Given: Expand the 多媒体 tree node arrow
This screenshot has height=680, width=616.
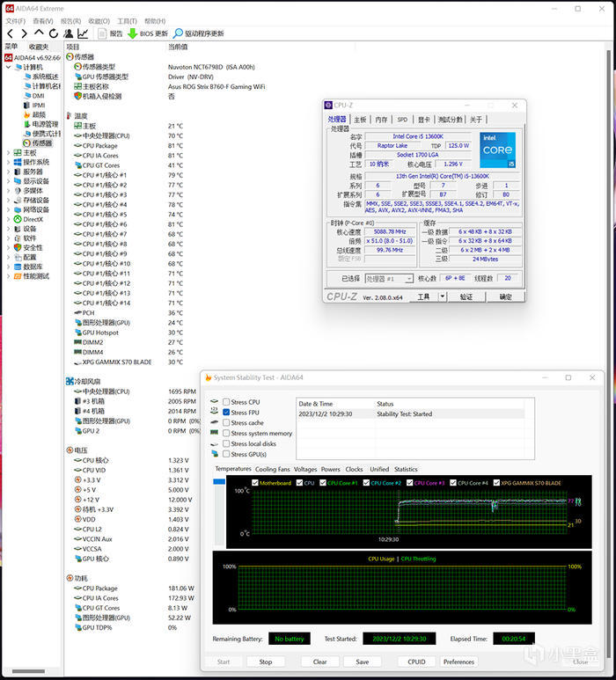Looking at the screenshot, I should coord(8,191).
